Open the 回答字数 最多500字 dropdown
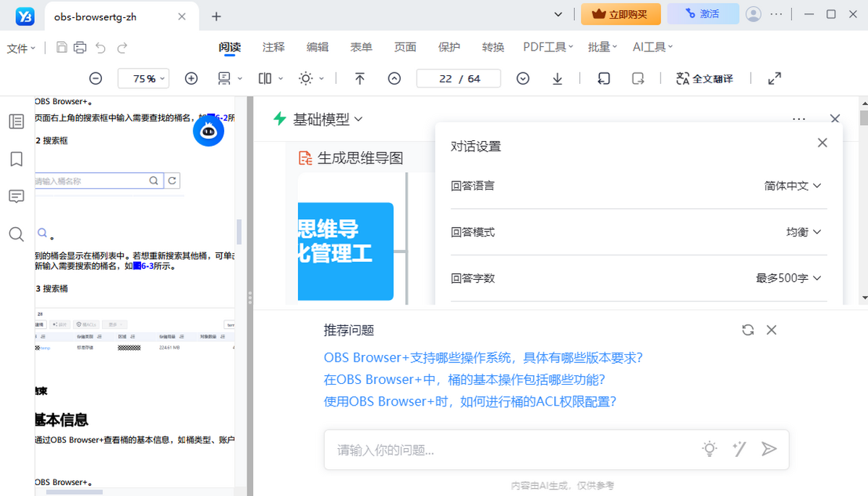 pyautogui.click(x=788, y=278)
